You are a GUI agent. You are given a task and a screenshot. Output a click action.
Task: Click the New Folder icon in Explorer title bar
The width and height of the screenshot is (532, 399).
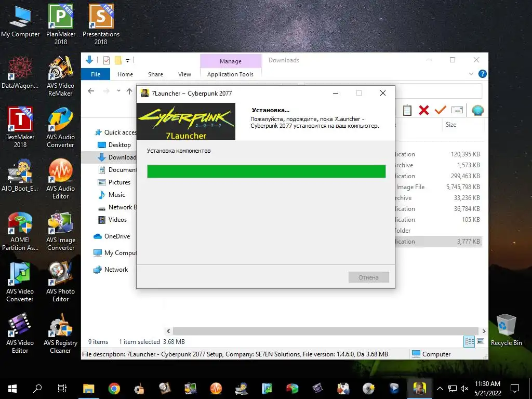(118, 60)
